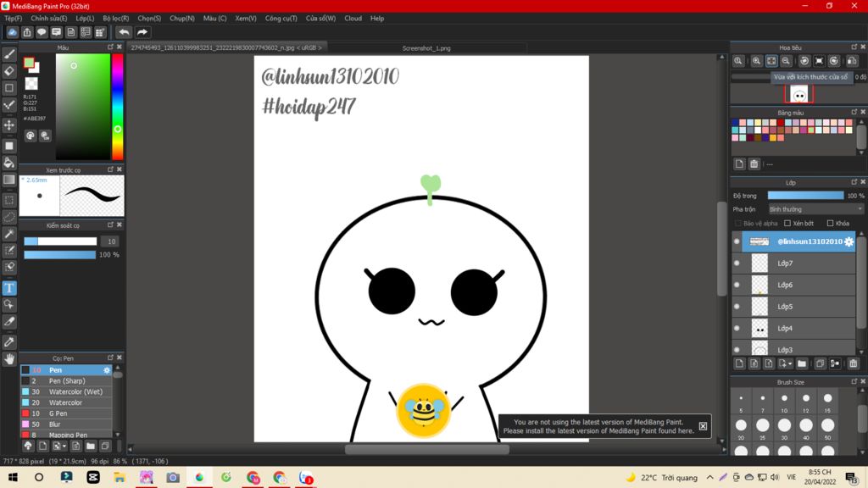This screenshot has width=868, height=488.
Task: Select the rectangular Select tool
Action: pyautogui.click(x=9, y=200)
